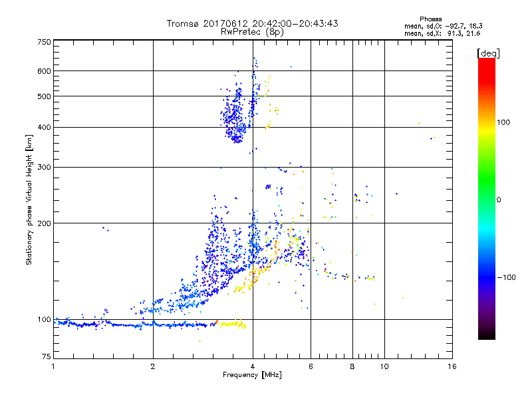The width and height of the screenshot is (532, 399).
Task: Click the y-axis label '500'
Action: tap(44, 96)
